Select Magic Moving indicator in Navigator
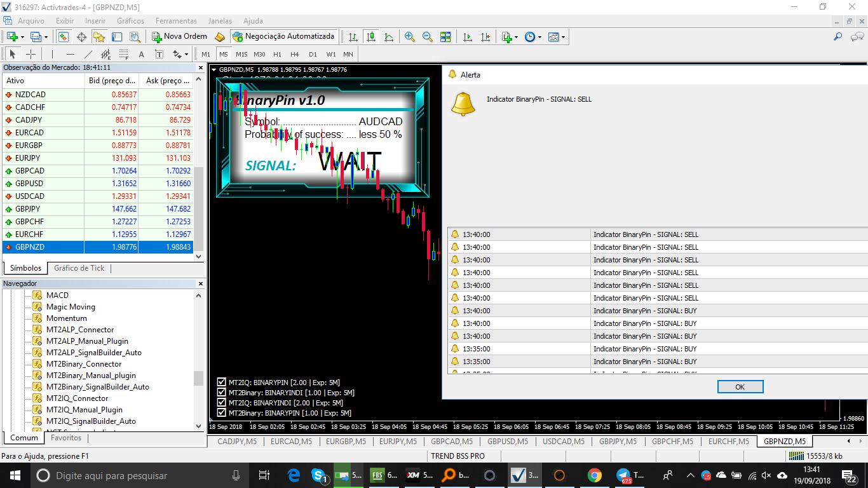 coord(71,307)
